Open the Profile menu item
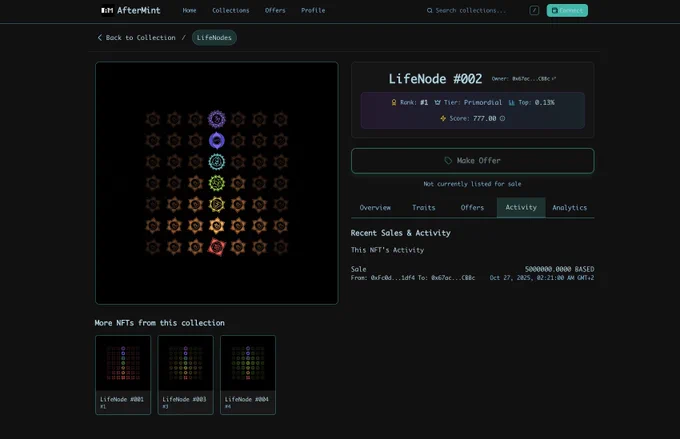The width and height of the screenshot is (680, 439). pyautogui.click(x=313, y=10)
